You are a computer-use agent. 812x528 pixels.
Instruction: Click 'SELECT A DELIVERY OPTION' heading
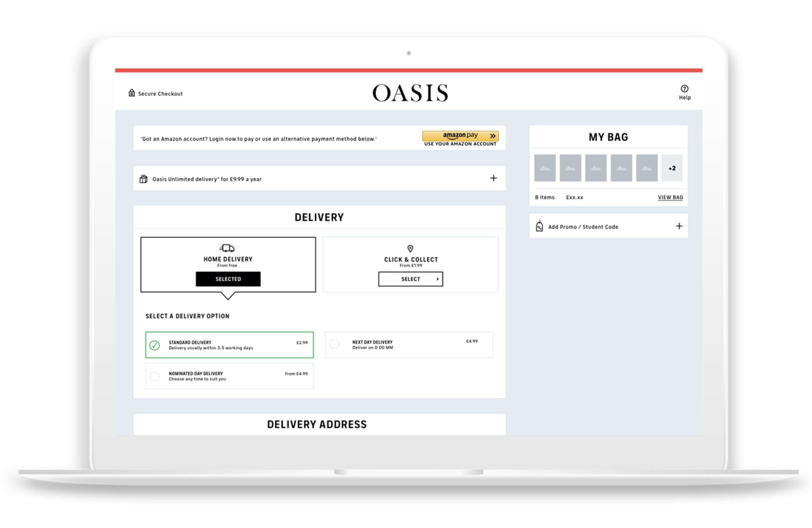point(187,316)
